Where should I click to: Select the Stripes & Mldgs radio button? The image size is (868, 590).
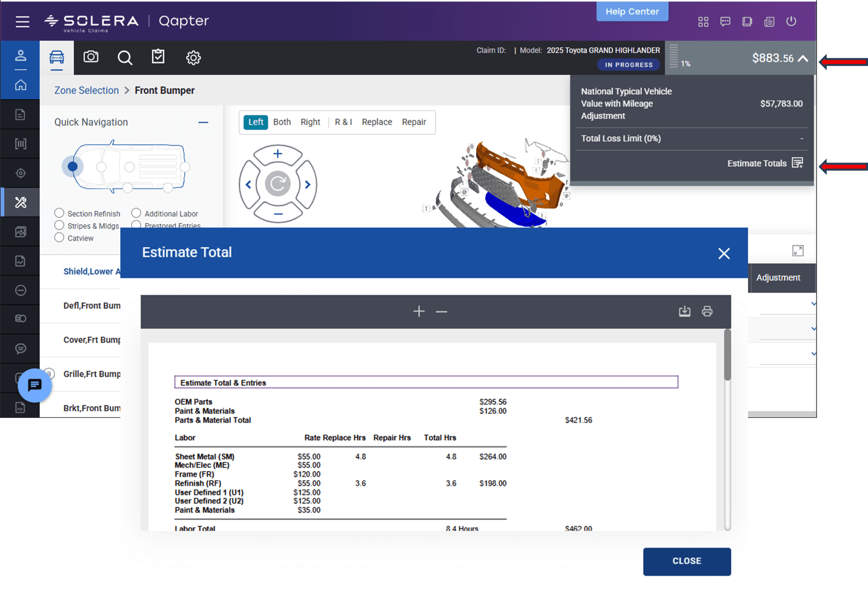pyautogui.click(x=59, y=225)
